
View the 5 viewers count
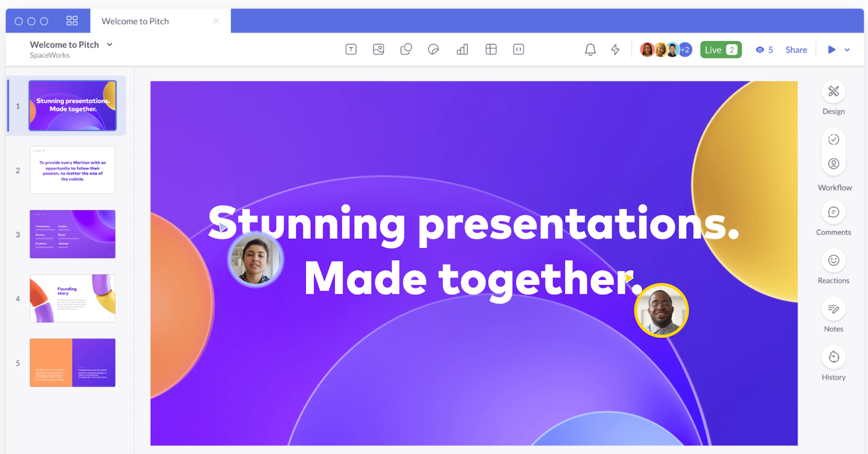(x=764, y=49)
